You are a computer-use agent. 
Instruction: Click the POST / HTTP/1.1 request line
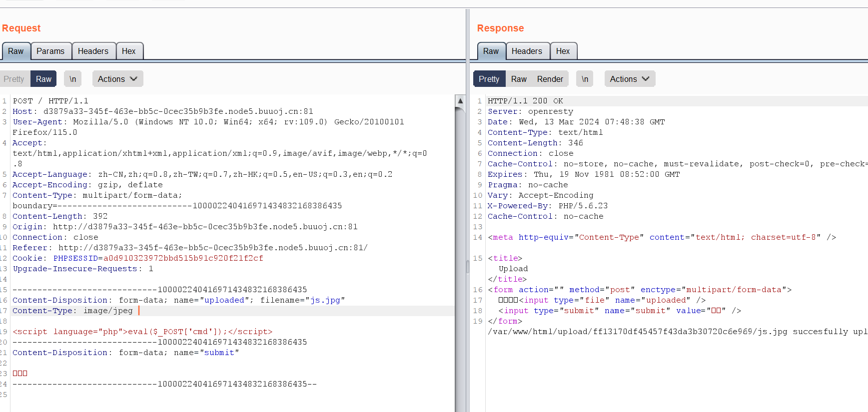click(50, 101)
